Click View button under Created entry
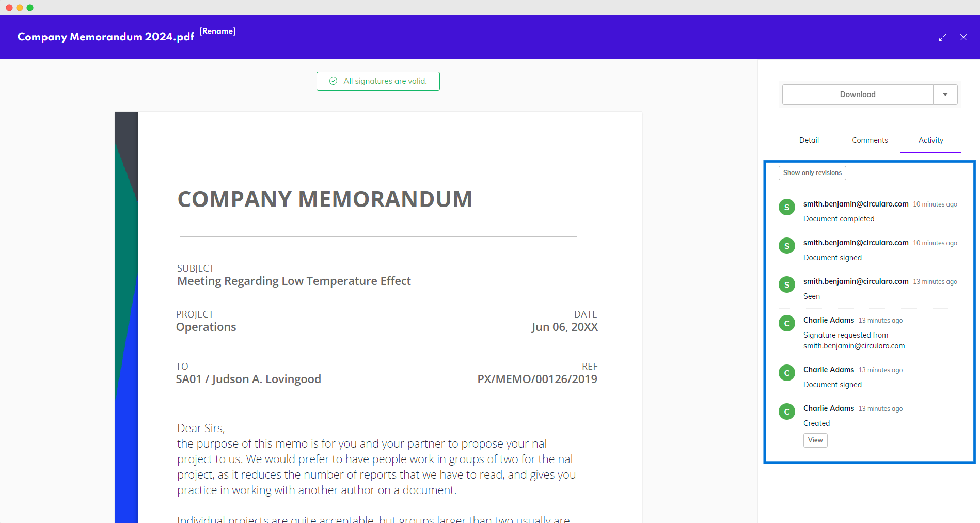Screen dimensions: 980x523 coord(815,440)
